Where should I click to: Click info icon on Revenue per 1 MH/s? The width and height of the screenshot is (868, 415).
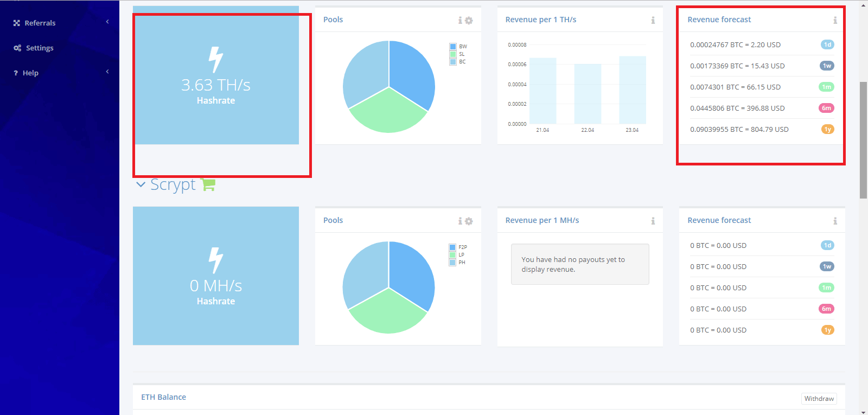pyautogui.click(x=653, y=221)
